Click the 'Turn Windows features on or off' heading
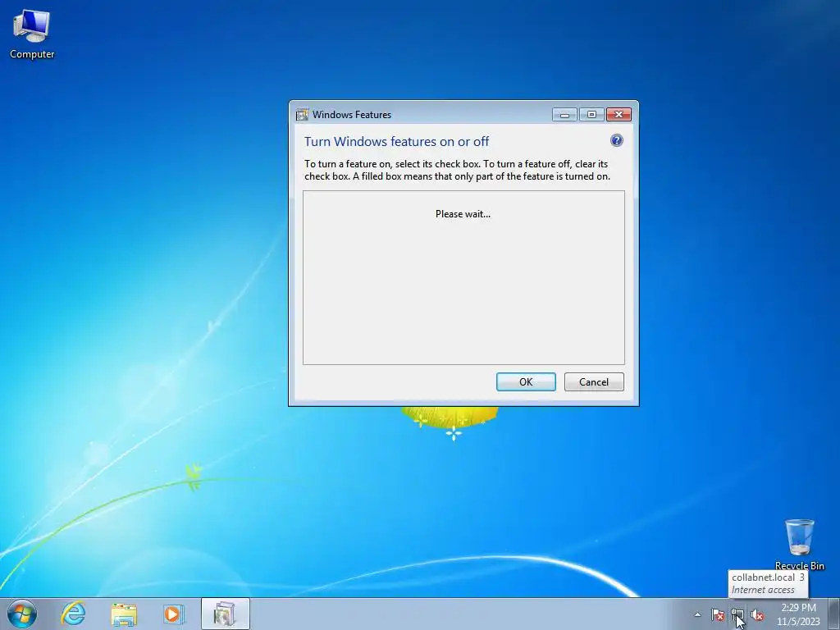The height and width of the screenshot is (630, 840). tap(396, 141)
